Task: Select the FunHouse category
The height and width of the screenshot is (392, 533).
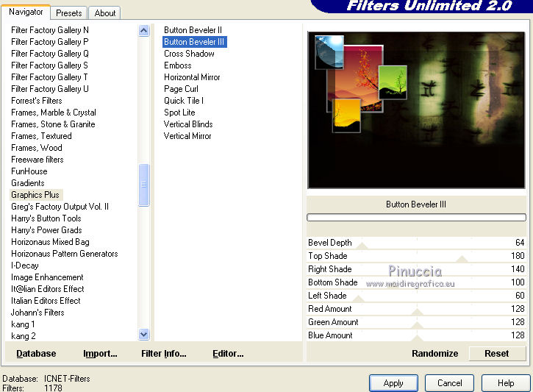Action: tap(29, 171)
